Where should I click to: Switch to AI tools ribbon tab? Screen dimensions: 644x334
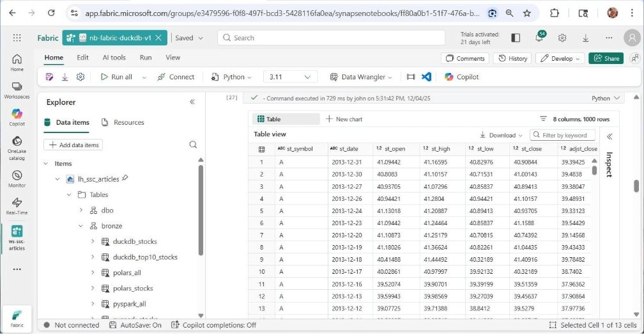click(x=114, y=58)
